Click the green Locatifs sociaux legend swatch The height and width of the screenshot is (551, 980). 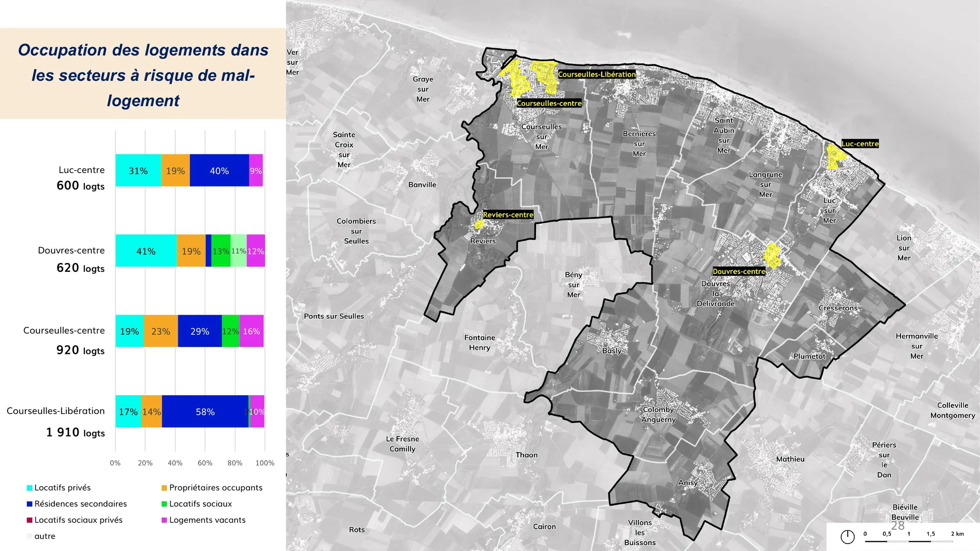(x=164, y=504)
